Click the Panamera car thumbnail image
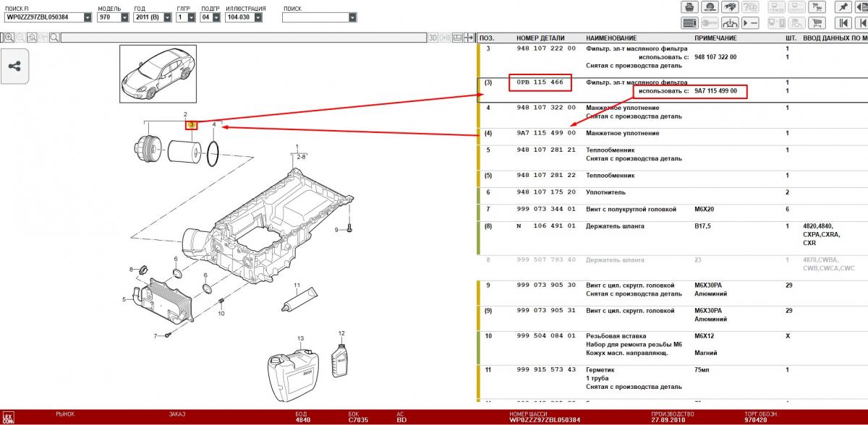868x425 pixels. 153,74
